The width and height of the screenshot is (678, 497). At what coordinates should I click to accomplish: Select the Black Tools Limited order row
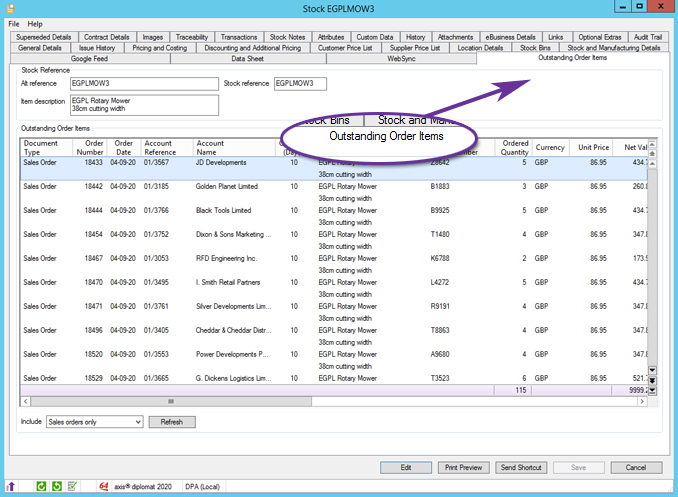pyautogui.click(x=334, y=216)
